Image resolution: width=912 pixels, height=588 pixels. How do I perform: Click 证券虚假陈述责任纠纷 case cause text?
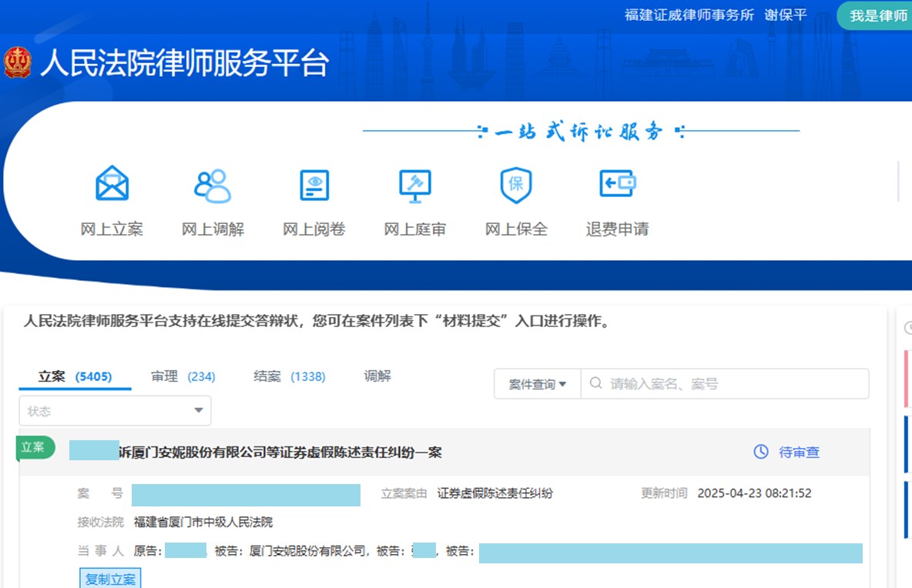[x=495, y=493]
